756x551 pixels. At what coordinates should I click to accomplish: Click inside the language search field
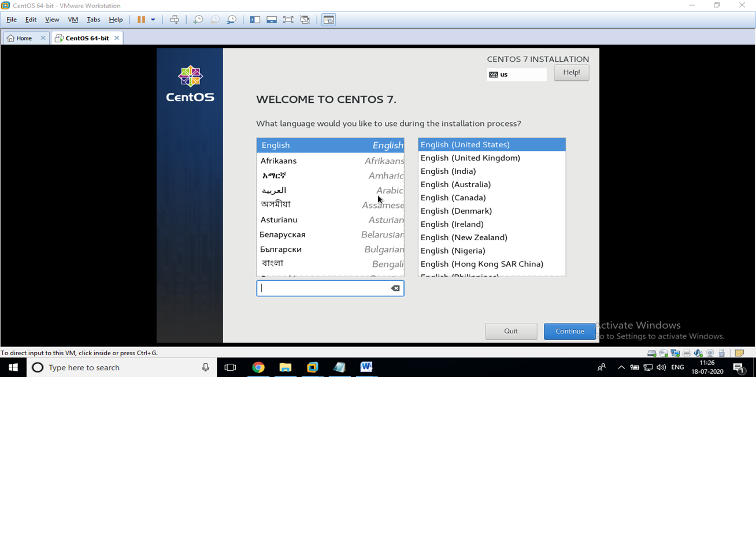(x=324, y=288)
